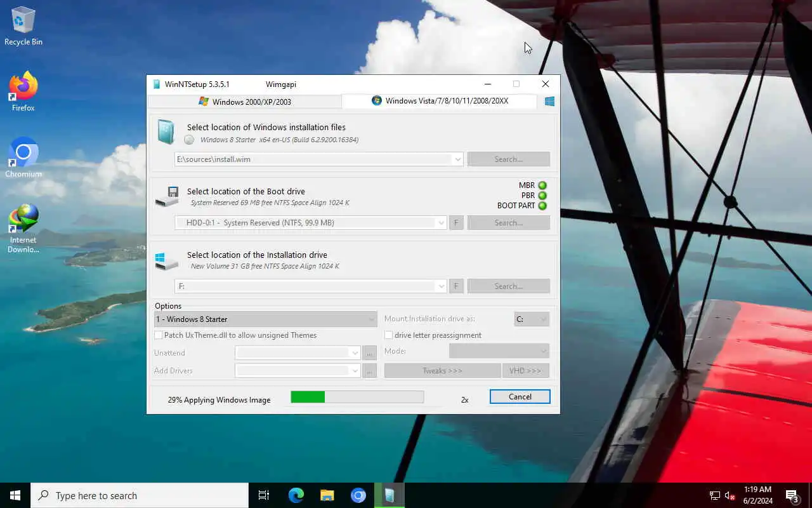Click the 'Add Drivers' label
Image resolution: width=812 pixels, height=508 pixels.
(x=173, y=371)
